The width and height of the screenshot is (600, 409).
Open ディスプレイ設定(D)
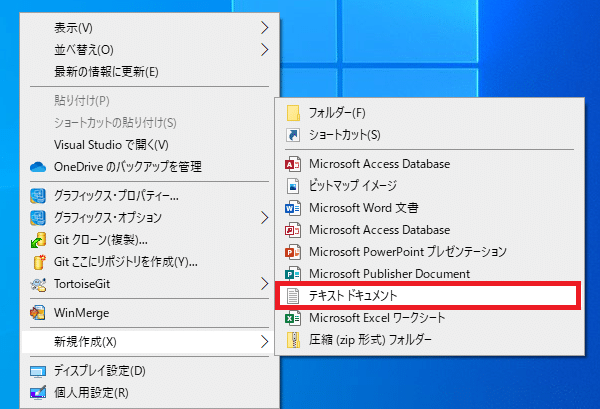click(x=150, y=371)
